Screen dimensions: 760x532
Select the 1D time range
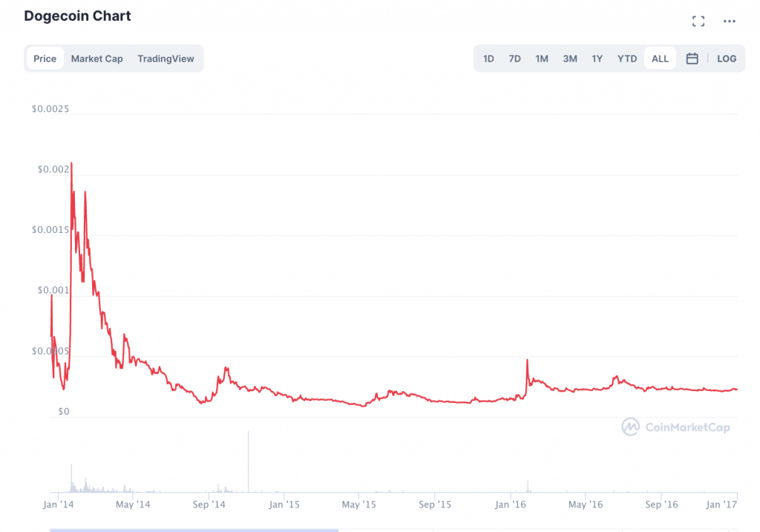coord(488,59)
